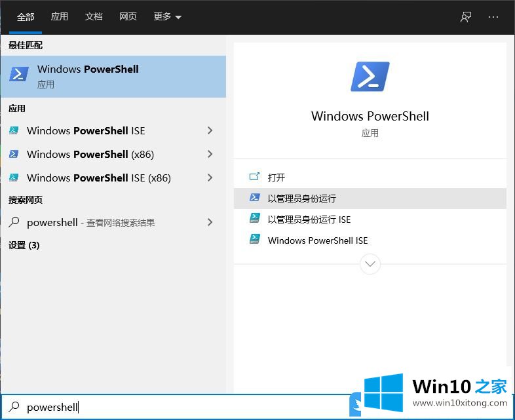515x420 pixels.
Task: Select the Windows PowerShell ISE (x86) result text
Action: [x=99, y=178]
